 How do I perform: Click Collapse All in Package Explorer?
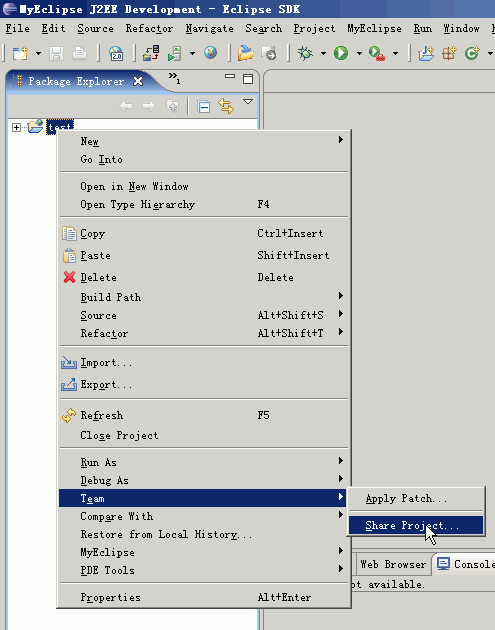point(204,106)
